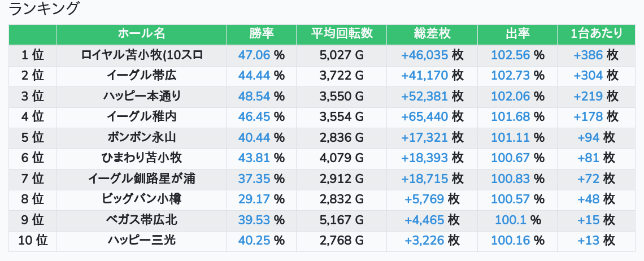
Task: Select the ベガス帯広北 hall name
Action: (141, 220)
